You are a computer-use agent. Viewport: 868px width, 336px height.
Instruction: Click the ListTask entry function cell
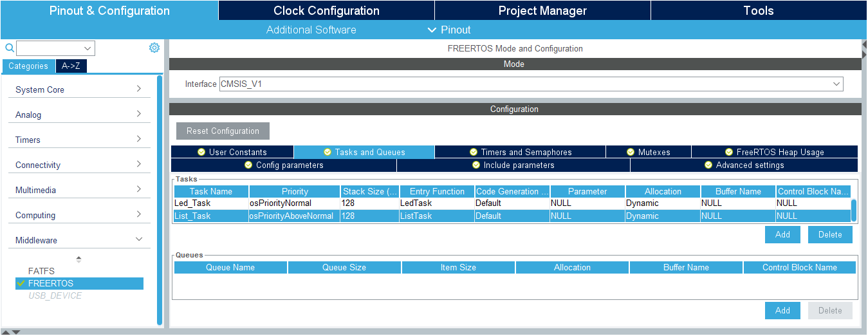coord(437,216)
